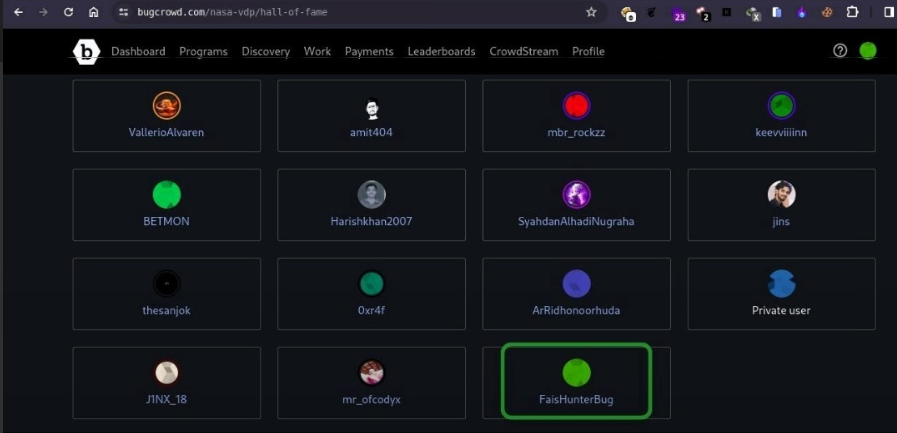Click the Bugcrowd hexagon logo
This screenshot has height=433, width=897.
[87, 51]
